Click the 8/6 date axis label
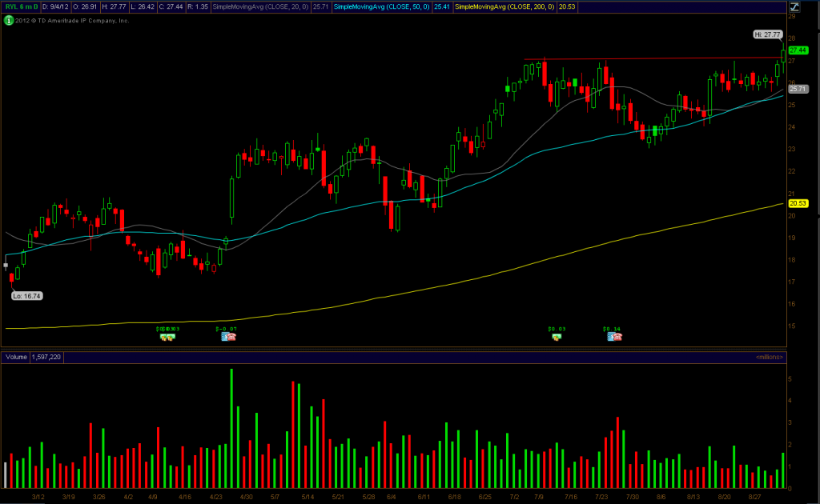The height and width of the screenshot is (504, 820). tap(661, 498)
